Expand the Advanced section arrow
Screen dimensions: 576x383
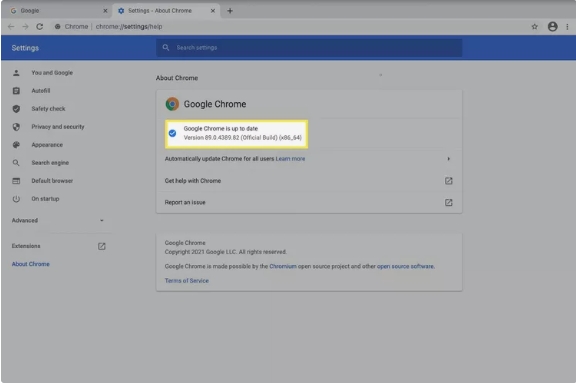[102, 220]
